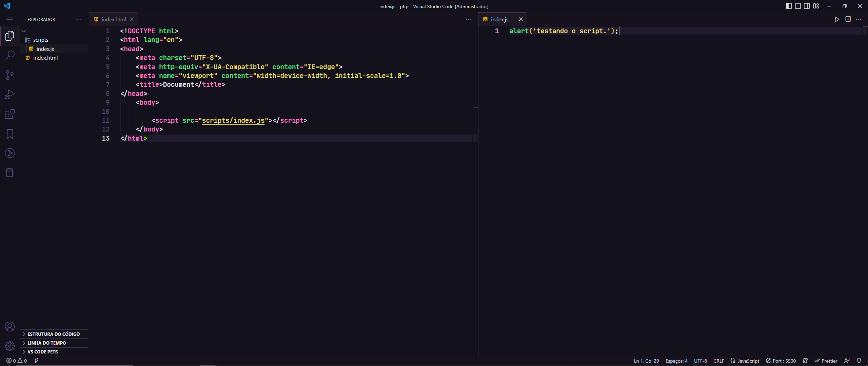The width and height of the screenshot is (868, 366).
Task: Change indentation via Espaços: 4
Action: click(x=676, y=361)
